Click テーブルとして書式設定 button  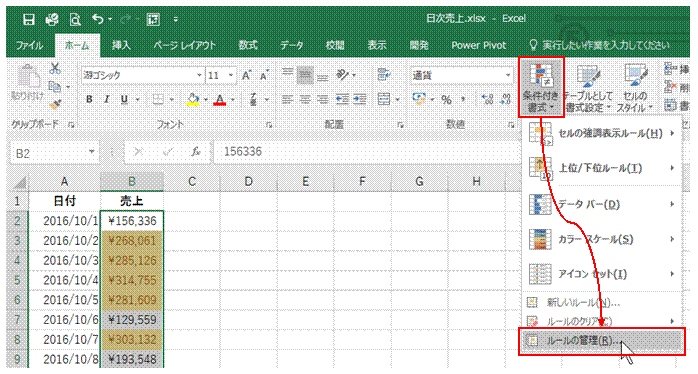click(x=589, y=87)
